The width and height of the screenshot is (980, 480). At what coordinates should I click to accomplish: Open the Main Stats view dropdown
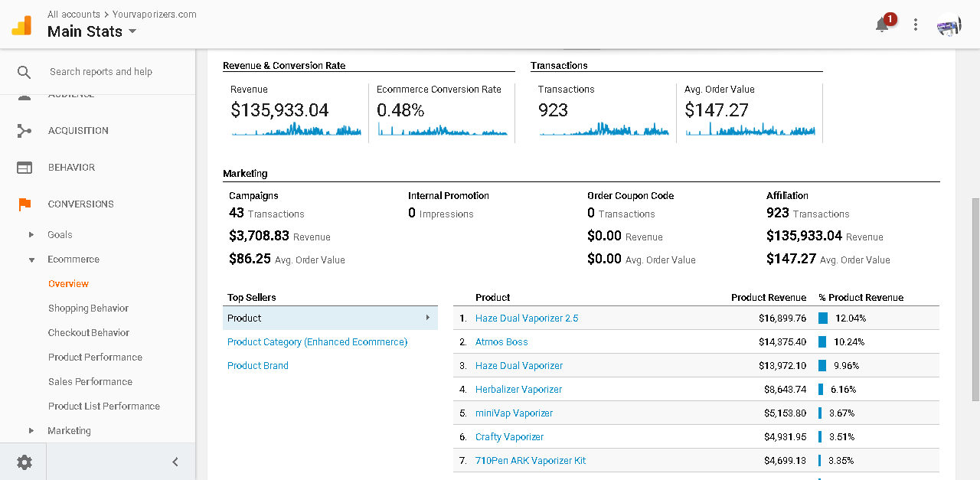[x=93, y=31]
